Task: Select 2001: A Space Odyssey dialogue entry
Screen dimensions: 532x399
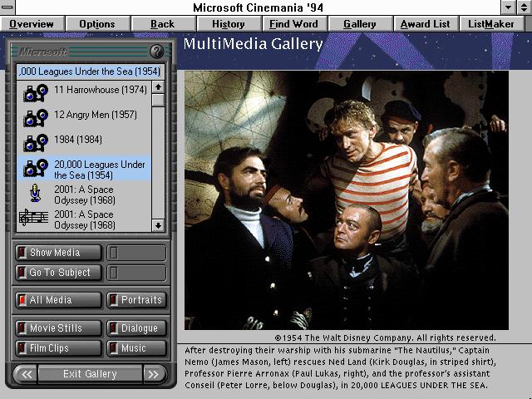Action: [x=84, y=195]
